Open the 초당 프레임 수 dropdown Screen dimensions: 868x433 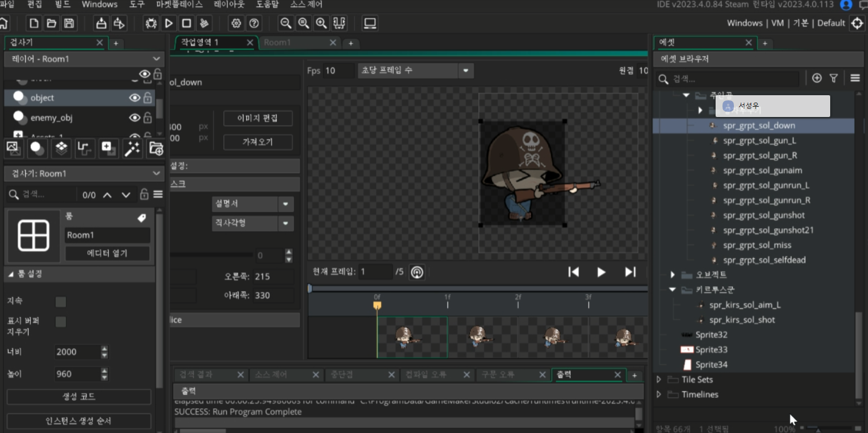(x=415, y=71)
